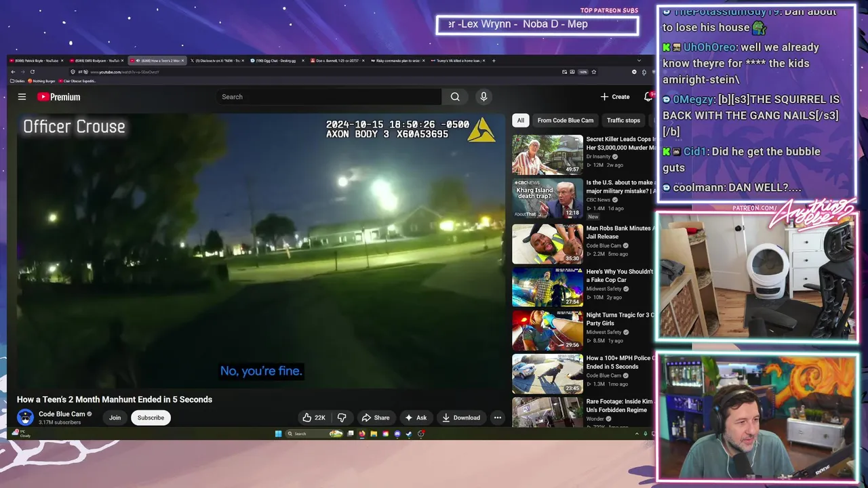
Task: Click Code Blue Cam channel name
Action: pos(62,414)
